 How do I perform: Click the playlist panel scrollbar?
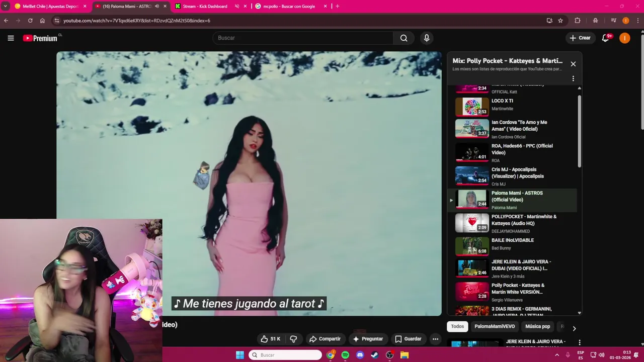point(579,132)
